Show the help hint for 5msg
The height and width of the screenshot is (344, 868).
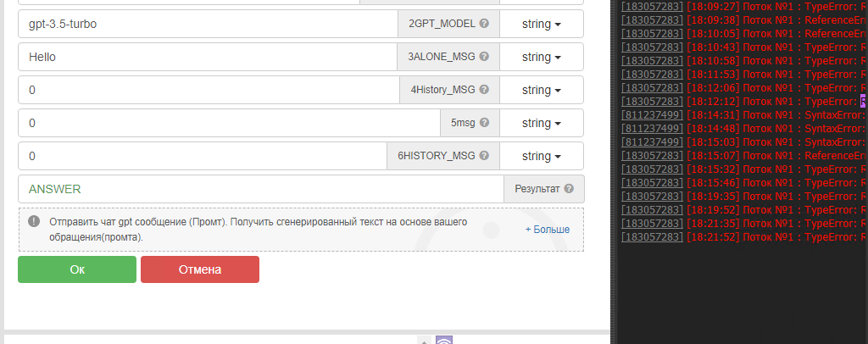[x=484, y=123]
